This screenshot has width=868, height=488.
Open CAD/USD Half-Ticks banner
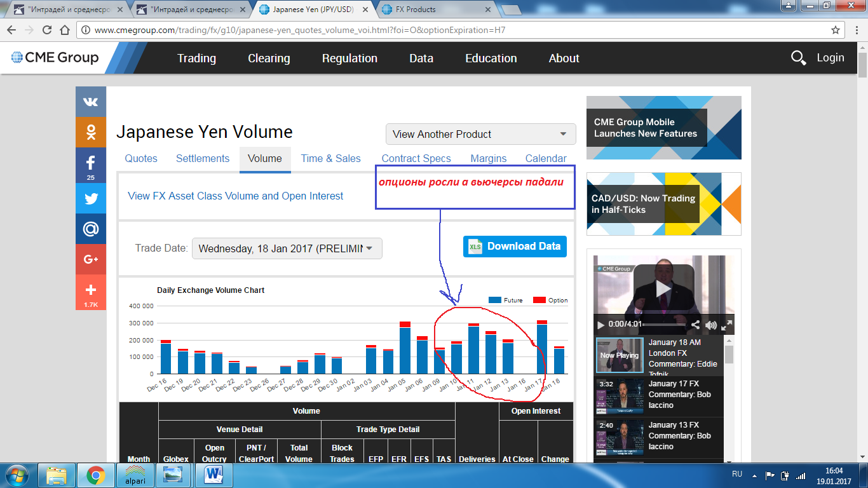pos(663,204)
